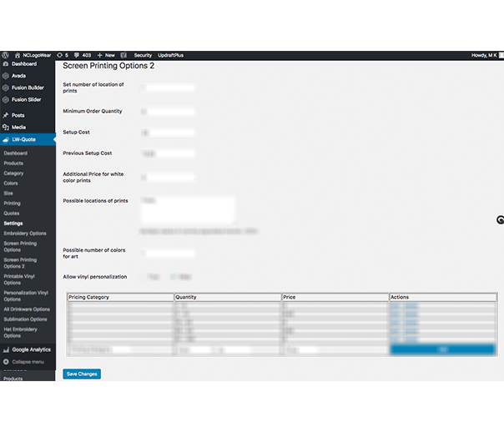Screen dimensions: 504x432
Task: Click the WordPress logo in admin bar
Action: tap(5, 55)
